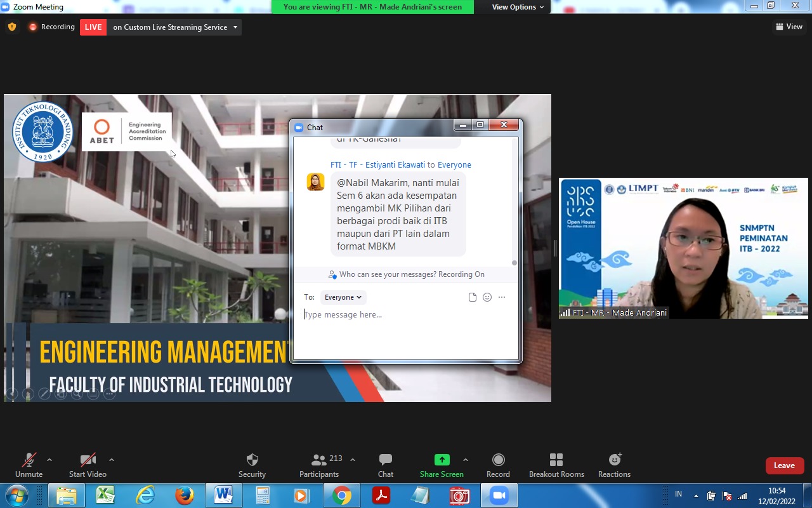Click the emoji icon in chat
Screen dimensions: 812x508
[487, 297]
